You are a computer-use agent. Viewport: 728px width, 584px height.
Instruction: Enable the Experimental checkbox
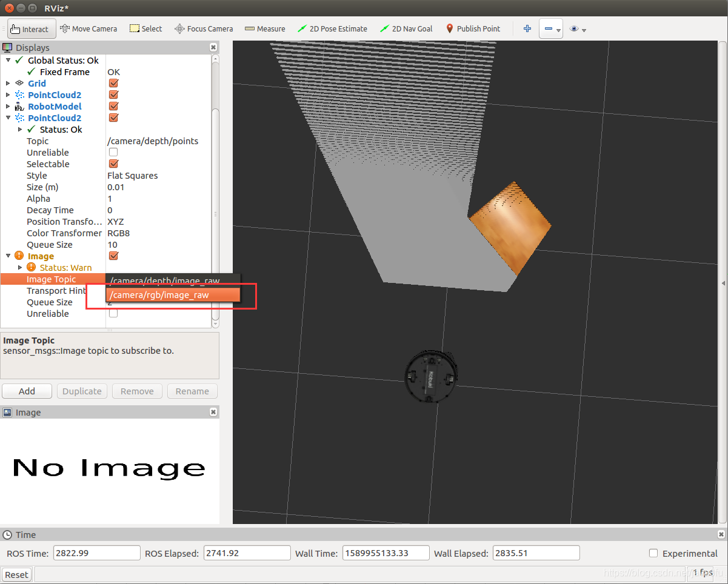point(653,552)
